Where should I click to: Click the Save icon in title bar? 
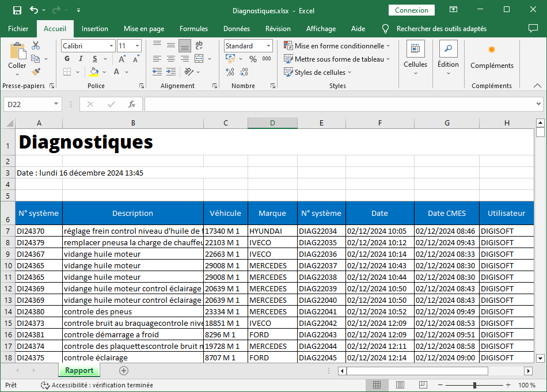(x=17, y=10)
